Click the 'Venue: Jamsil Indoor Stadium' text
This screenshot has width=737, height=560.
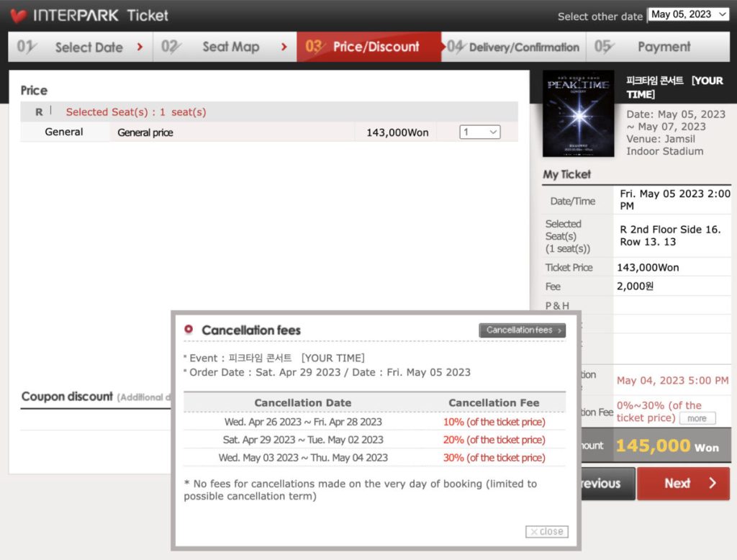coord(664,145)
